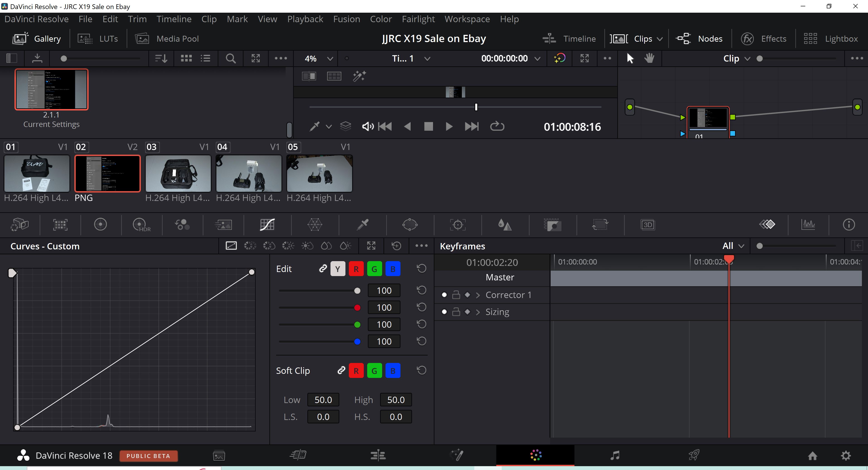Open the Fusion menu
Viewport: 868px width, 470px height.
click(346, 19)
